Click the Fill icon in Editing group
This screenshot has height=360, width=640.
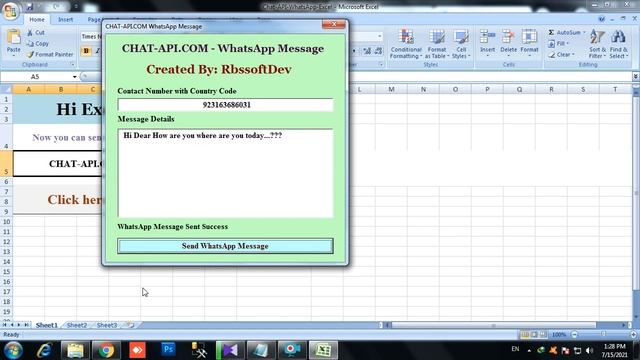[x=551, y=43]
